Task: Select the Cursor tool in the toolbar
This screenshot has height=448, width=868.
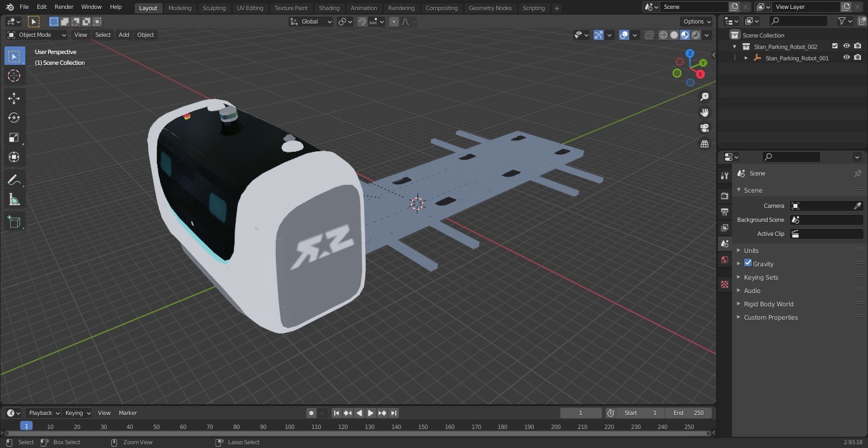Action: [14, 76]
